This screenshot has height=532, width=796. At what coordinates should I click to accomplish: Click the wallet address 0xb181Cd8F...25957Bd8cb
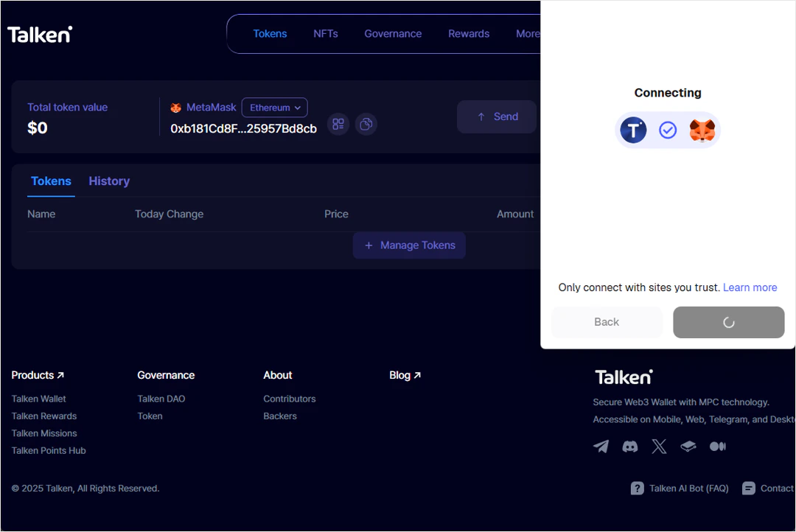pyautogui.click(x=244, y=129)
